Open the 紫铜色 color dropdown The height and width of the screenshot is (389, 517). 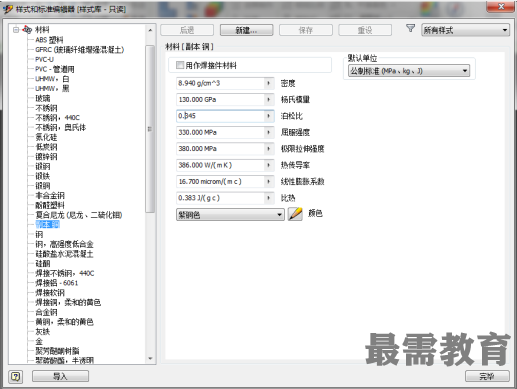pyautogui.click(x=230, y=215)
